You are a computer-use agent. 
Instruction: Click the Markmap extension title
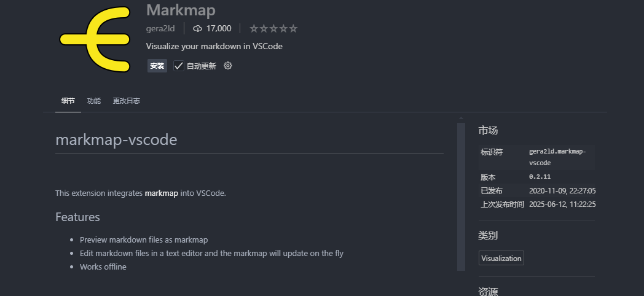point(181,10)
